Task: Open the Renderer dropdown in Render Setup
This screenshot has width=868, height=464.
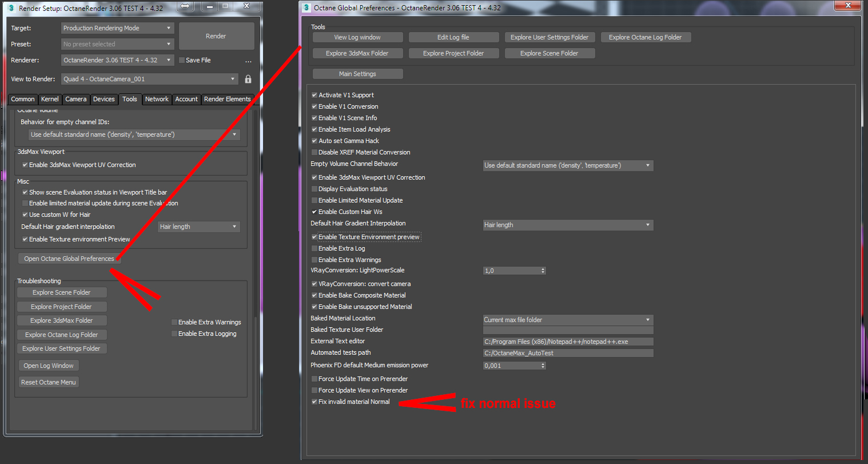Action: click(117, 60)
